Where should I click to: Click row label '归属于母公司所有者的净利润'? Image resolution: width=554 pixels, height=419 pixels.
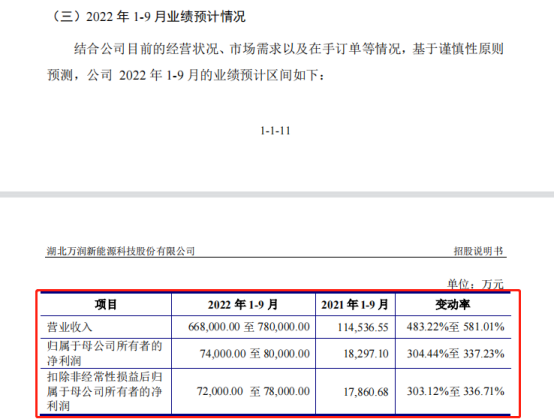click(105, 353)
